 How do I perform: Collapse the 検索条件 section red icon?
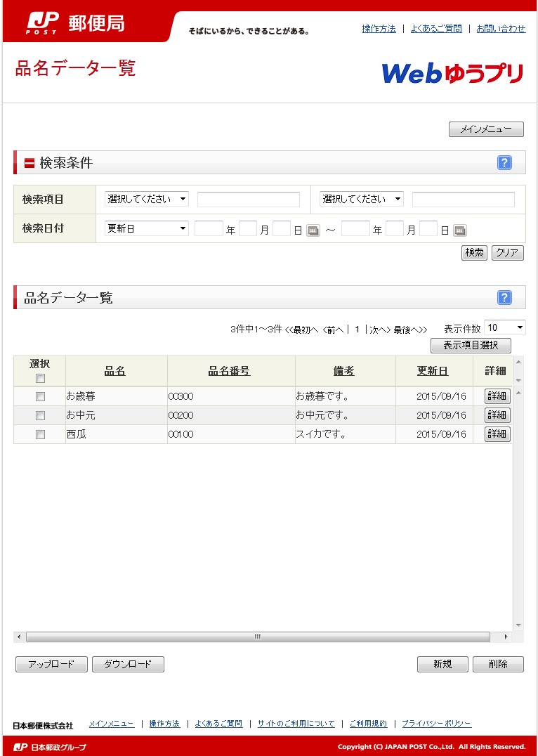[x=29, y=163]
